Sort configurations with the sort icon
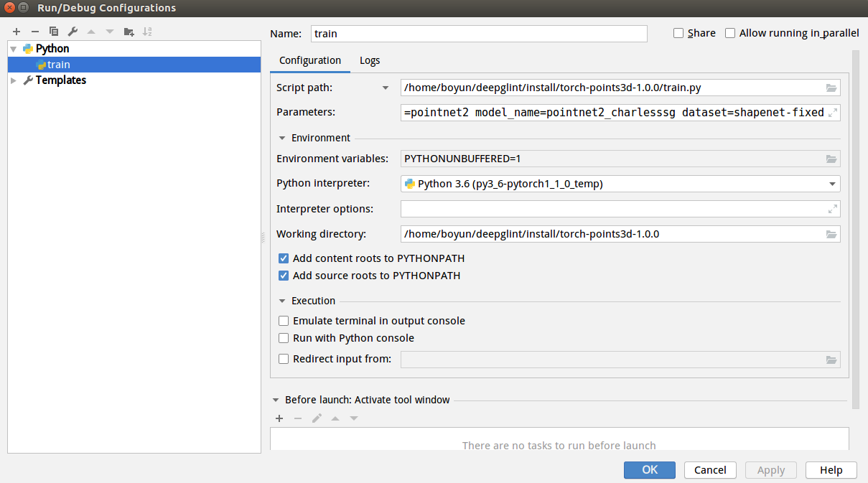This screenshot has height=483, width=868. 147,32
